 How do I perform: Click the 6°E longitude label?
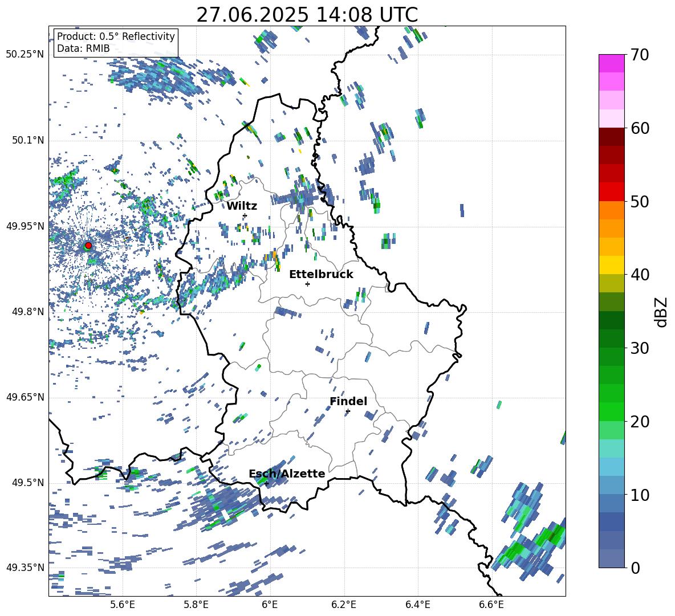point(270,605)
